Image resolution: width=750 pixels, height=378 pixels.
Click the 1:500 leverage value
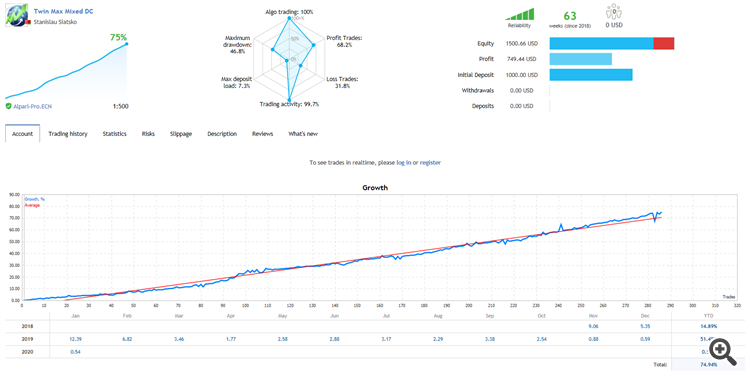click(121, 106)
